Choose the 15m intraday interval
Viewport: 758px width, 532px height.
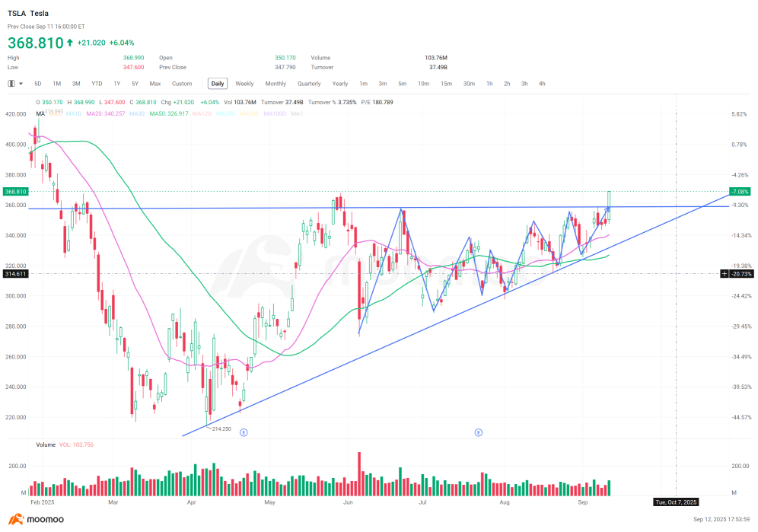[446, 84]
